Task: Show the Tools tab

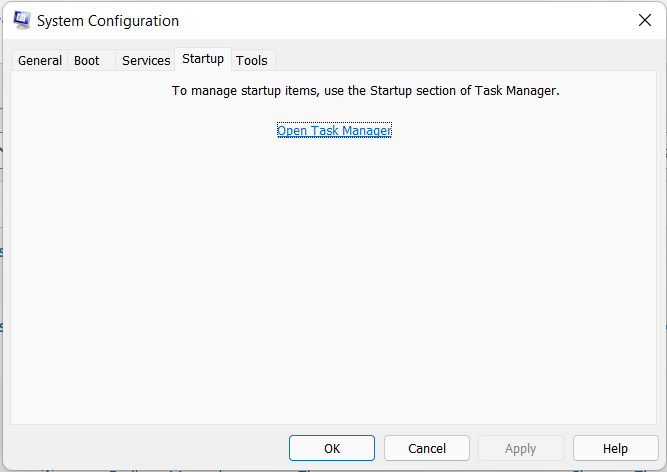Action: coord(252,60)
